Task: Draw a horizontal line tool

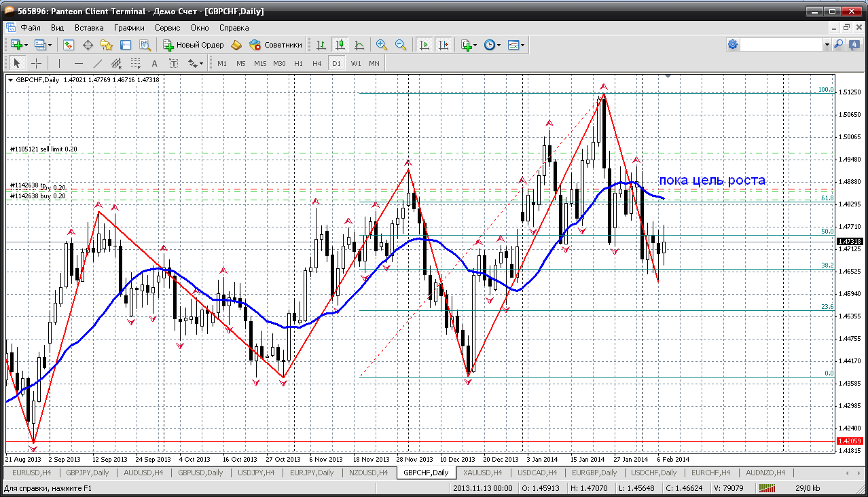Action: pos(78,63)
